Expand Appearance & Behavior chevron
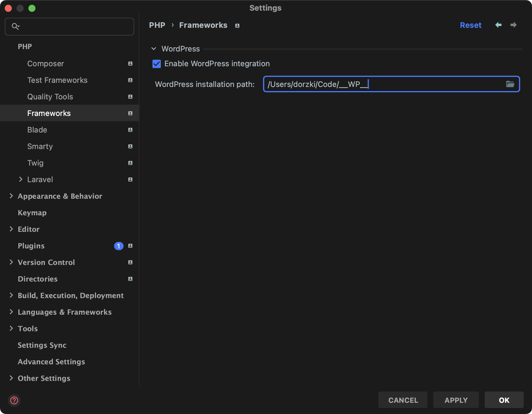Screen dimensions: 532x414 click(x=11, y=196)
